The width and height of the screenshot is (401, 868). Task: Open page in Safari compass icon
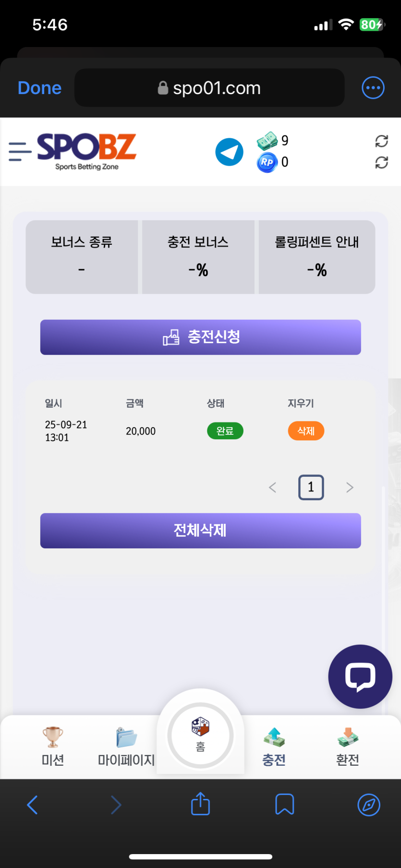[x=368, y=805]
